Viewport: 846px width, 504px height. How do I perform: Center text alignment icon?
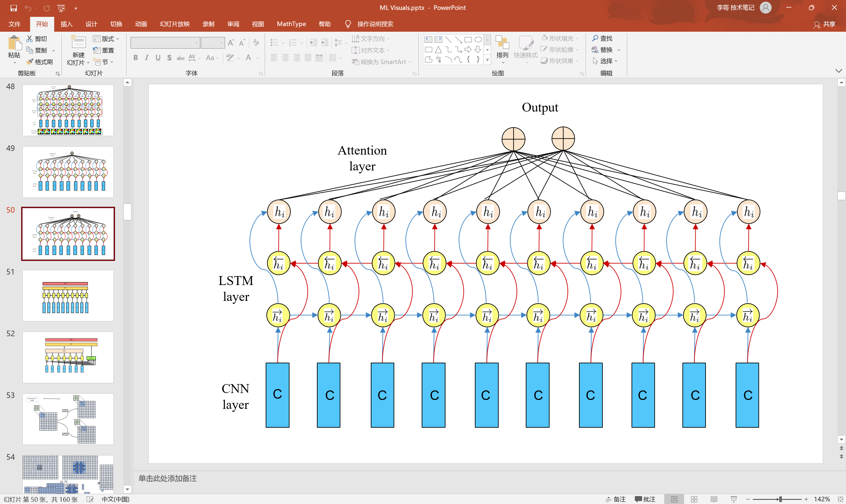(x=286, y=58)
